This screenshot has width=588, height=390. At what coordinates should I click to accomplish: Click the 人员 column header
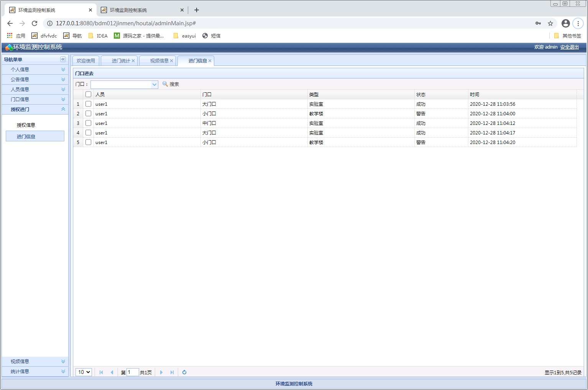pos(147,94)
